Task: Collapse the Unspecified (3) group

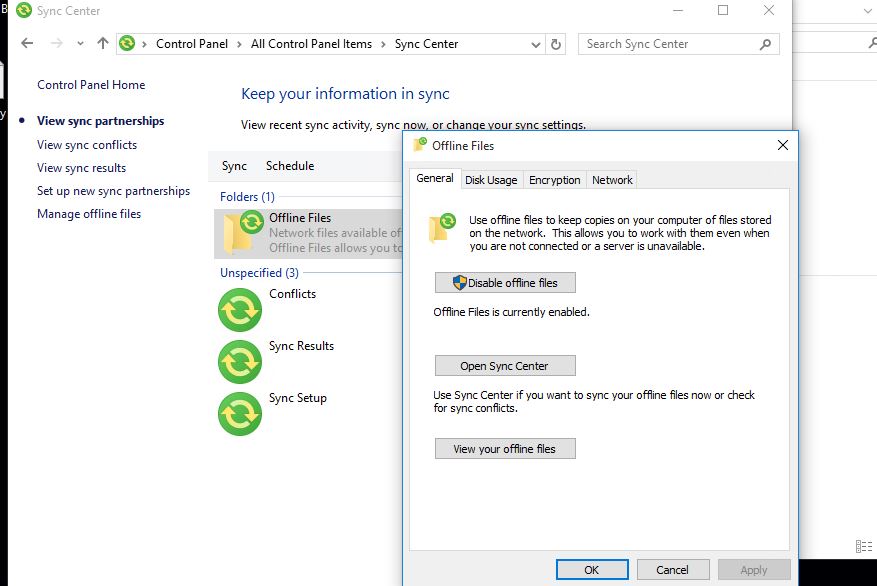Action: click(x=259, y=273)
